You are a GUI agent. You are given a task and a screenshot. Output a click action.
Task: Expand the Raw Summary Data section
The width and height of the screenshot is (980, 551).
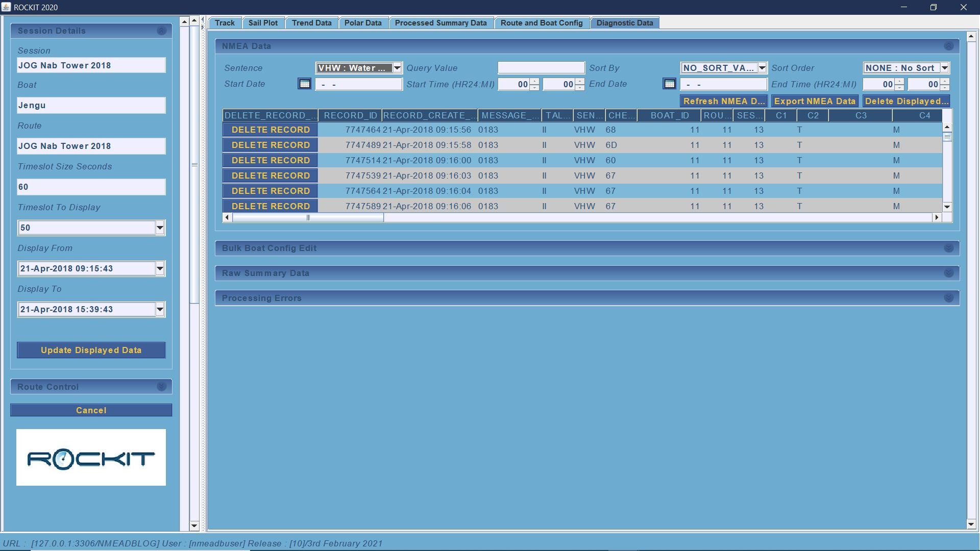[x=948, y=273]
